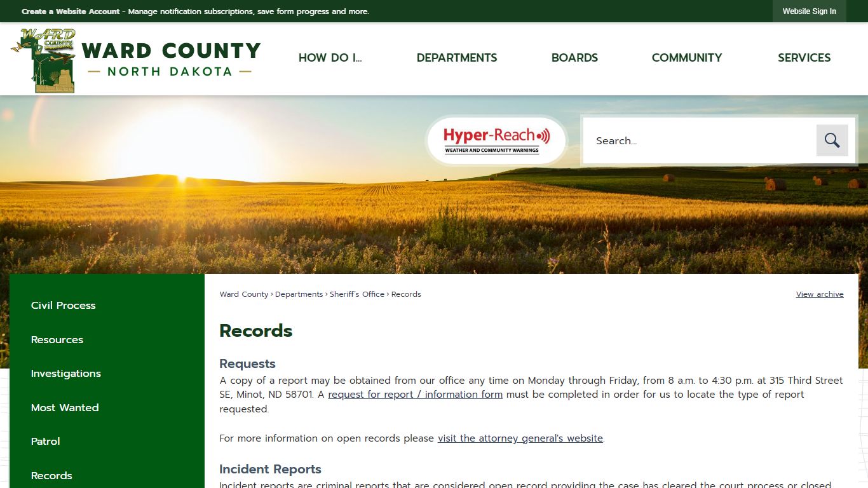Screen dimensions: 868x488
Task: Open Hyper-Reach weather and community warnings
Action: click(x=496, y=140)
